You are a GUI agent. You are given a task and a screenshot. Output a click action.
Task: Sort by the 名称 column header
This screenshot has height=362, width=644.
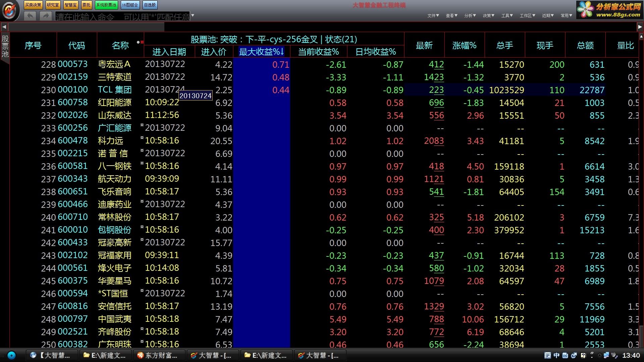coord(120,45)
